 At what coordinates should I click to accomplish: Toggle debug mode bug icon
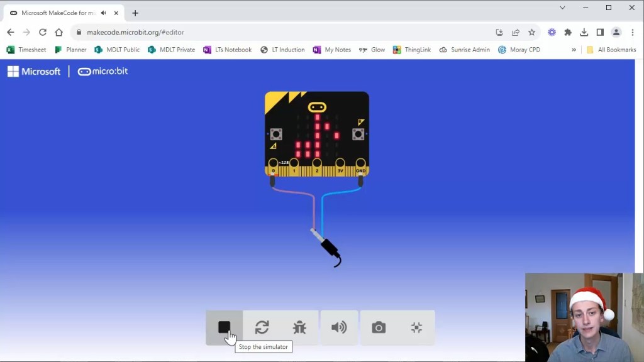pos(299,327)
